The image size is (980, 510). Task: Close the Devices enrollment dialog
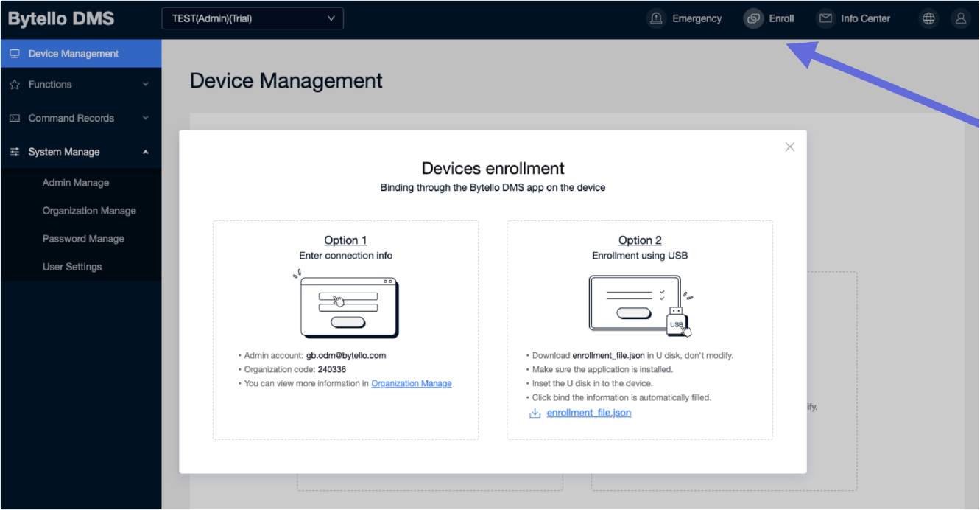pyautogui.click(x=790, y=147)
